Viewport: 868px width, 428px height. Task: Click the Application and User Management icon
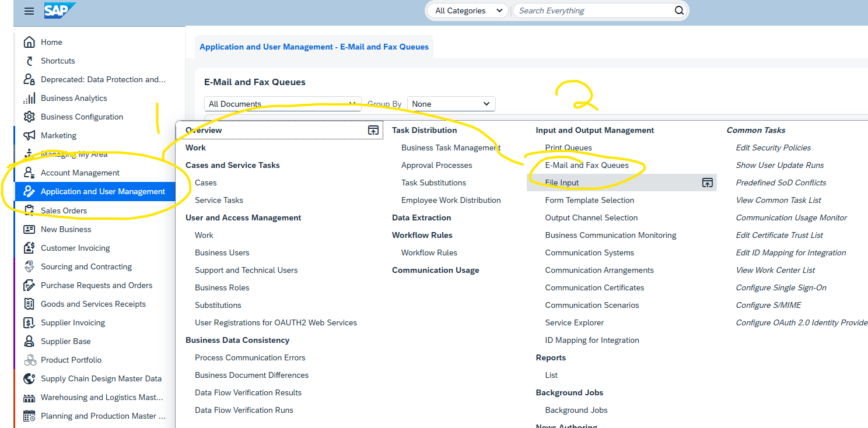point(29,191)
